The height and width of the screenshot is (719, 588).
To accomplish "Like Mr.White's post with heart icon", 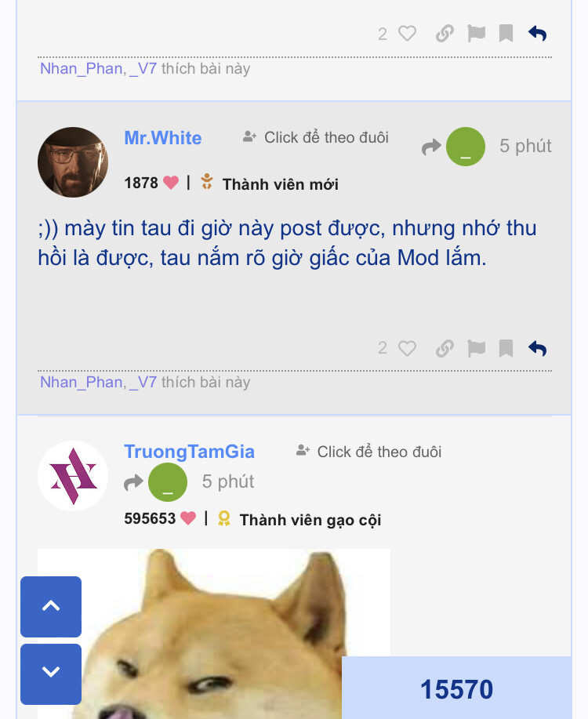I will 407,348.
